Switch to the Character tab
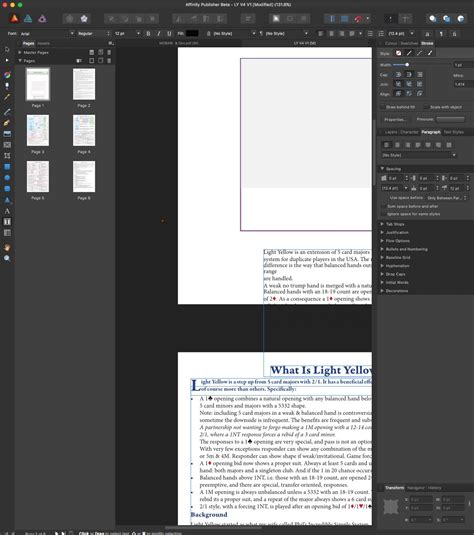This screenshot has width=474, height=535. point(409,132)
